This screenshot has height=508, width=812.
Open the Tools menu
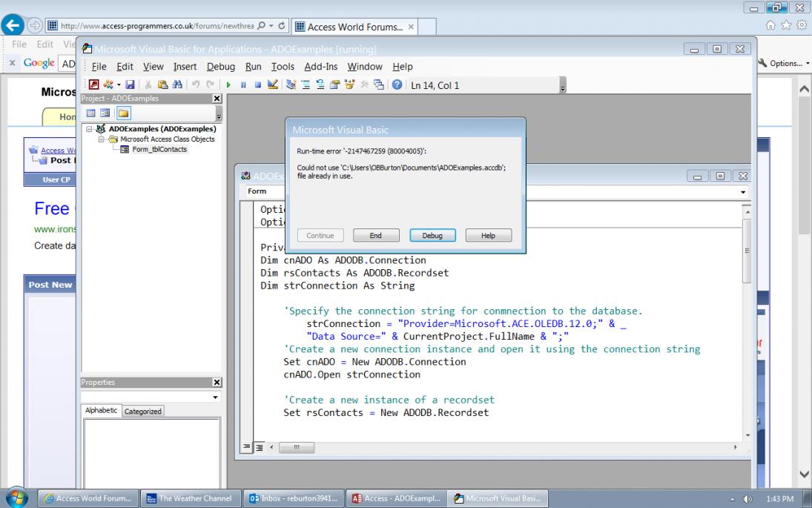point(283,66)
